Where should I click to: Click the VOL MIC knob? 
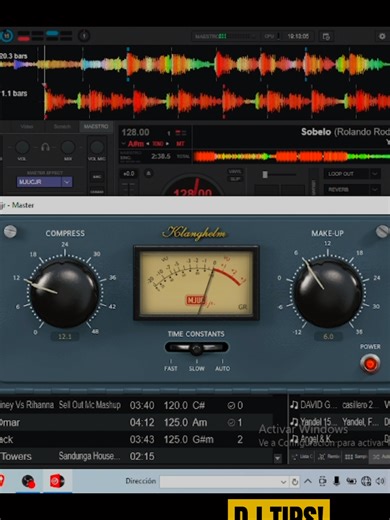pyautogui.click(x=97, y=147)
